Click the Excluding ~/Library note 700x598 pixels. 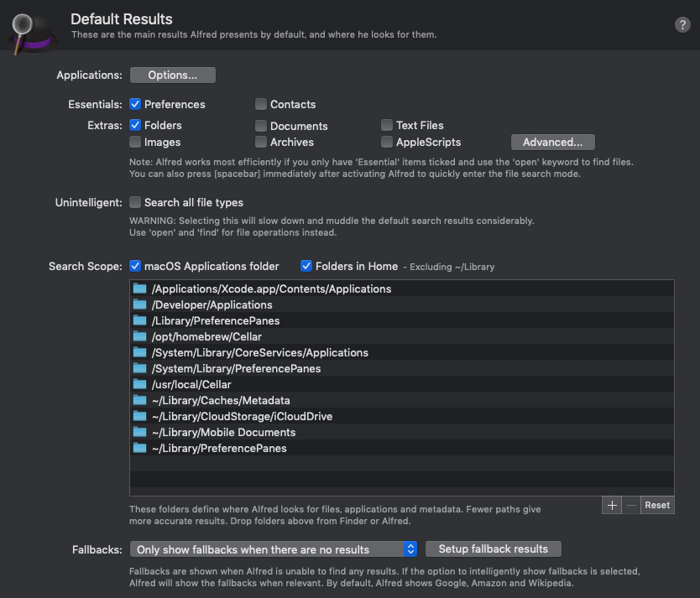(x=449, y=267)
